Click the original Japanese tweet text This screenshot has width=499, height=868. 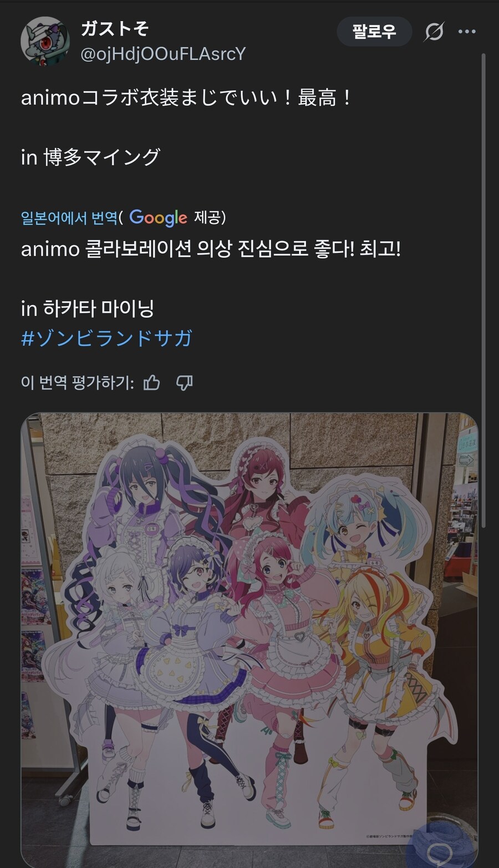pos(186,98)
